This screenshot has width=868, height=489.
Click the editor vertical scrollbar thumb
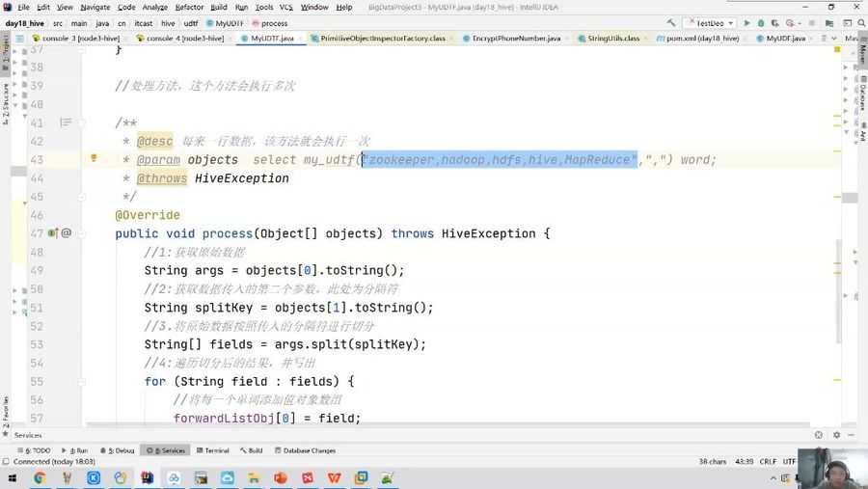coord(839,290)
